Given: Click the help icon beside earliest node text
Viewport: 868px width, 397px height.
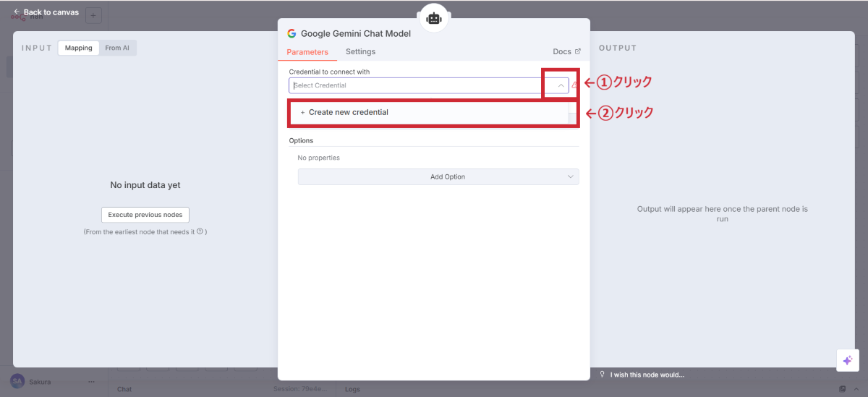Looking at the screenshot, I should pyautogui.click(x=200, y=231).
